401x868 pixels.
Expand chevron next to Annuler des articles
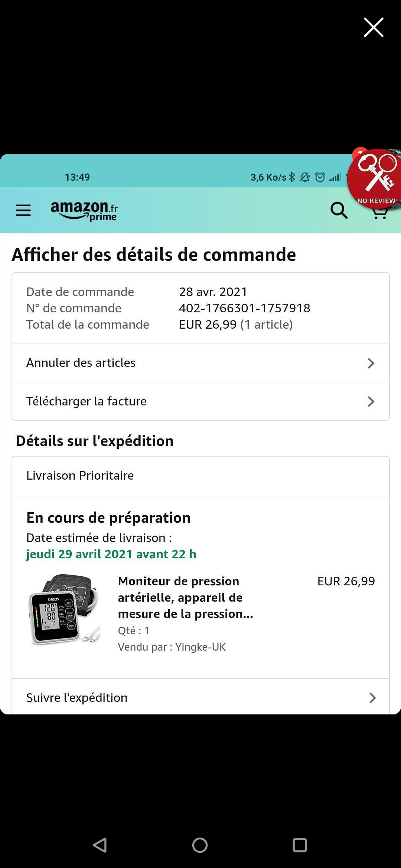coord(371,363)
